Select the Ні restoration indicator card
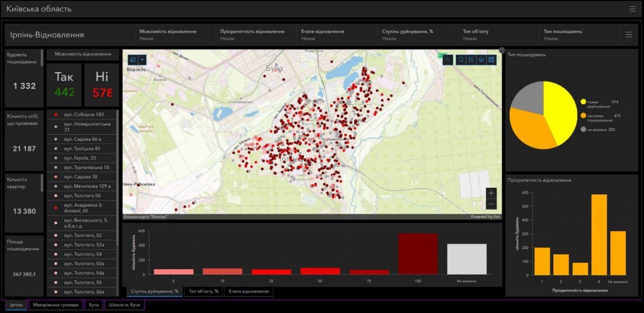Viewport: 644px width, 313px height. click(102, 84)
